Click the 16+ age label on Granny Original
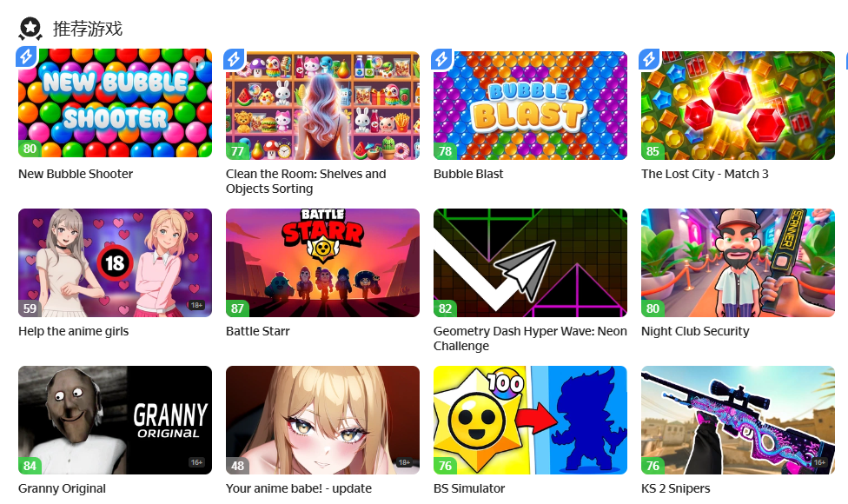Screen dimensions: 848x504 tap(196, 462)
